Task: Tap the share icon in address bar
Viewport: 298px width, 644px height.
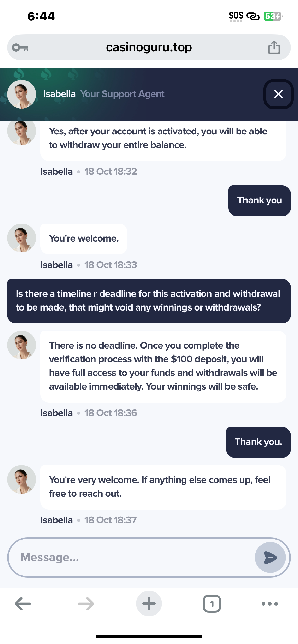Action: click(274, 47)
